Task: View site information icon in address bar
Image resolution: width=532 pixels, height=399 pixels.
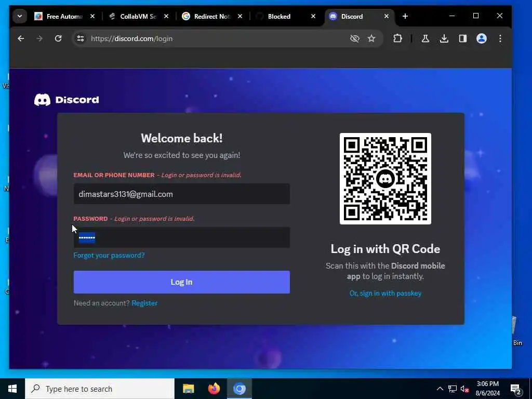Action: click(81, 38)
